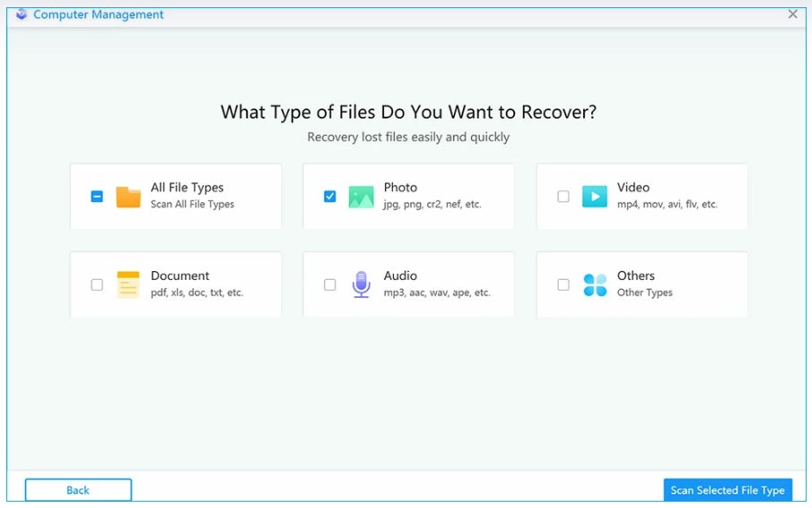The height and width of the screenshot is (508, 812).
Task: Click the yellow Document file icon
Action: [x=128, y=285]
